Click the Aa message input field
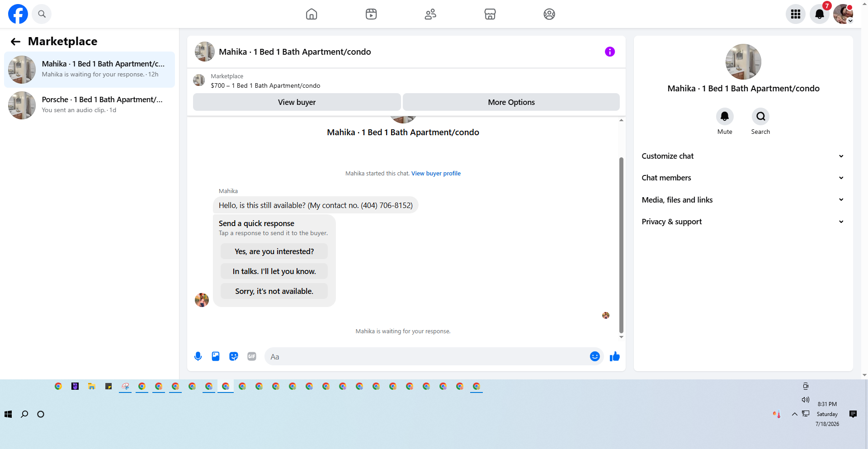This screenshot has height=449, width=868. [x=427, y=357]
